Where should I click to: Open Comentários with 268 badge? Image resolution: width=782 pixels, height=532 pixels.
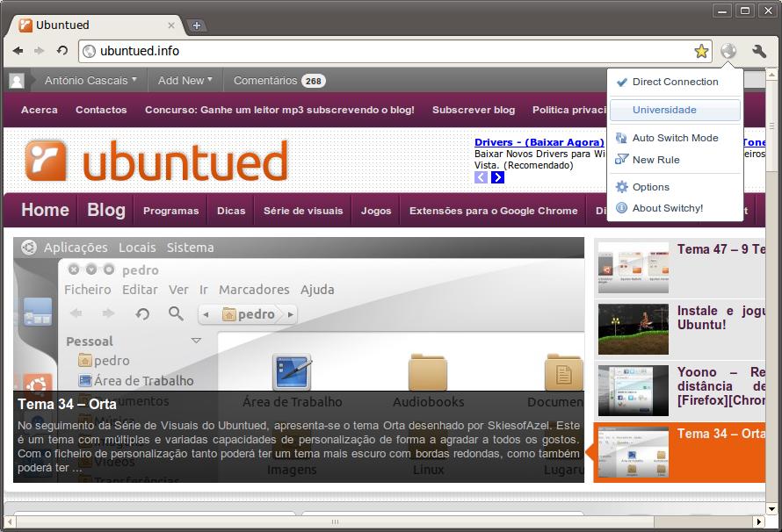point(279,81)
